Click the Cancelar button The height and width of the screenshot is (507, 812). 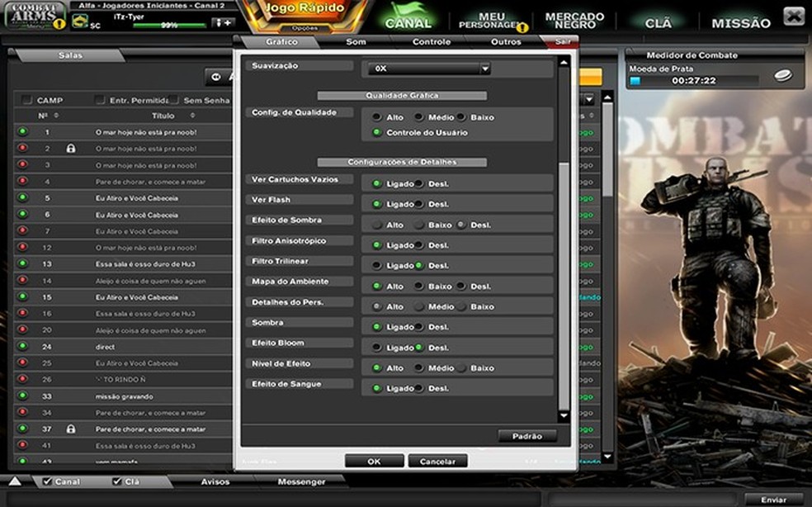point(437,461)
